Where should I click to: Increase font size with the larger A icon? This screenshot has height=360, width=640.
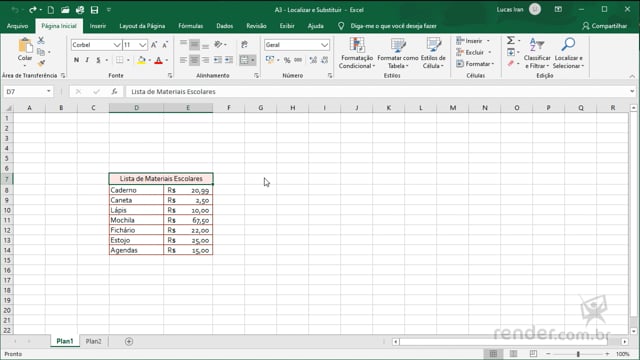click(154, 45)
